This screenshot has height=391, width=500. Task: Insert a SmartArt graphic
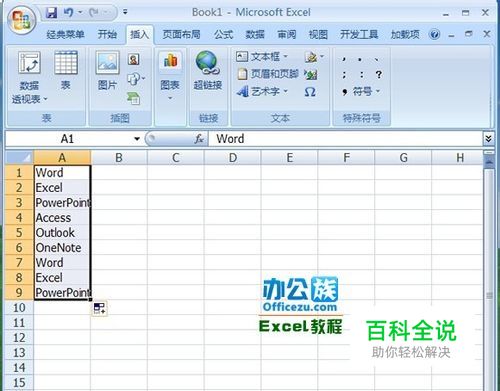click(133, 98)
